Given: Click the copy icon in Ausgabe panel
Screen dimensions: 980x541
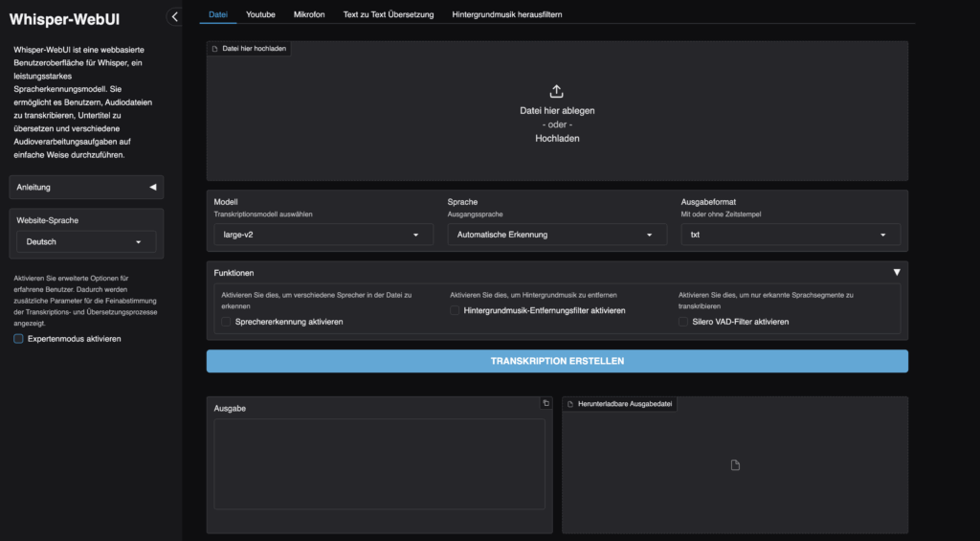Looking at the screenshot, I should pyautogui.click(x=546, y=404).
